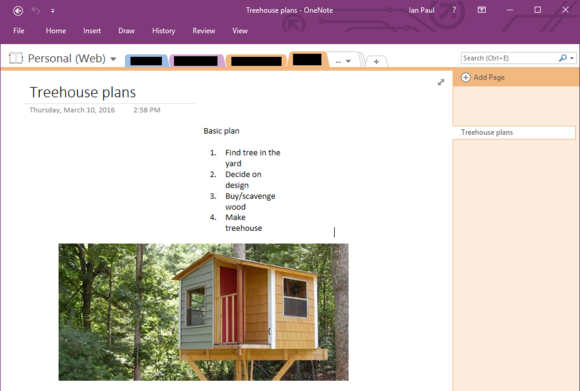This screenshot has height=391, width=580.
Task: Click the Add Page button
Action: pos(483,77)
